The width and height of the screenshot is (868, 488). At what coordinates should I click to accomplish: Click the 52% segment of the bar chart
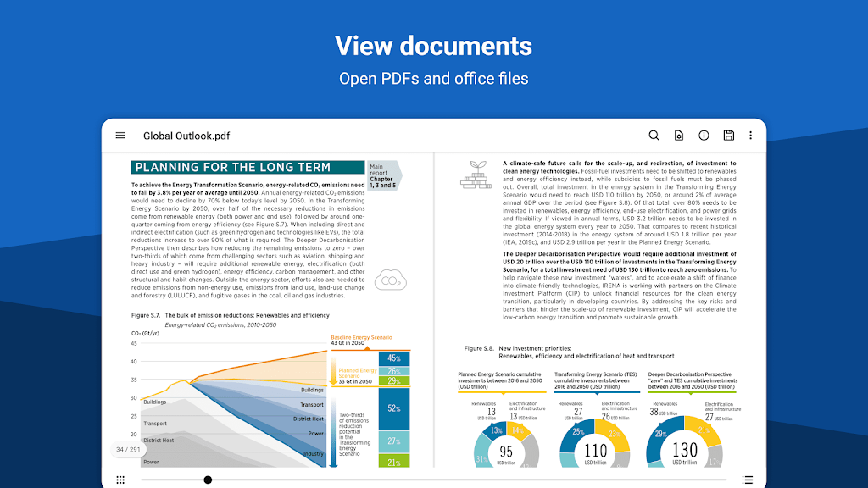click(x=393, y=408)
